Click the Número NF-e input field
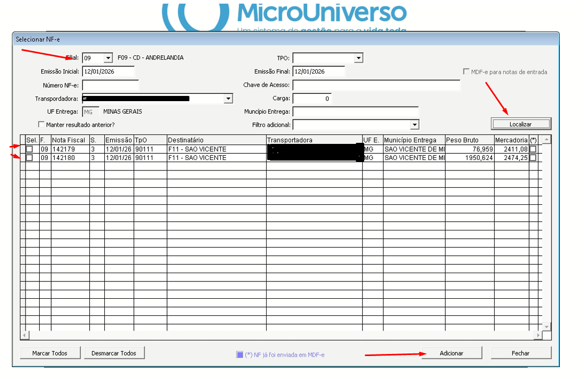This screenshot has height=379, width=588. (111, 85)
